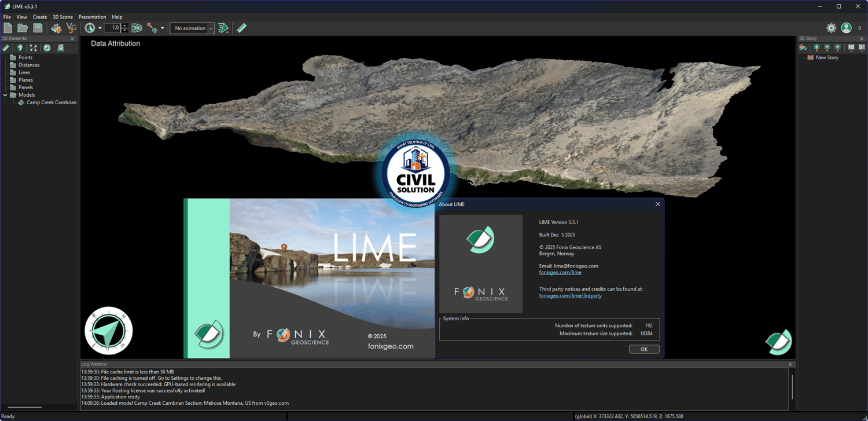
Task: Select the add-point measurement tool icon
Action: pyautogui.click(x=152, y=28)
